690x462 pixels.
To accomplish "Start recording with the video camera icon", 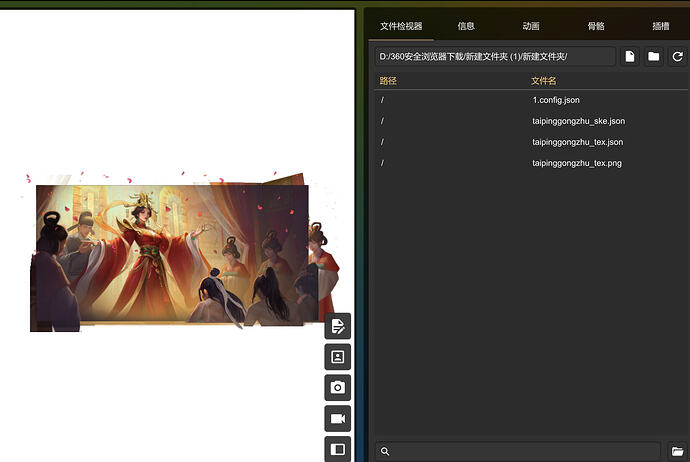I will pos(338,418).
